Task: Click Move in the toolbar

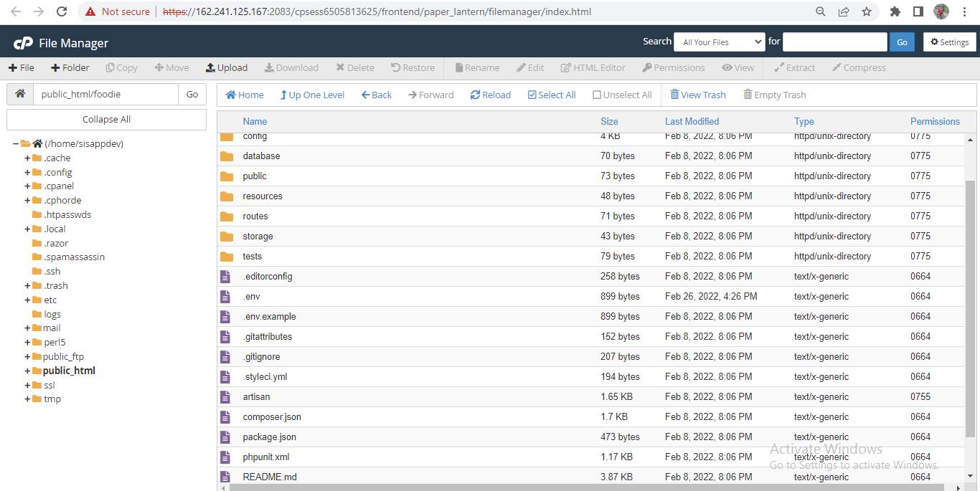Action: point(172,67)
